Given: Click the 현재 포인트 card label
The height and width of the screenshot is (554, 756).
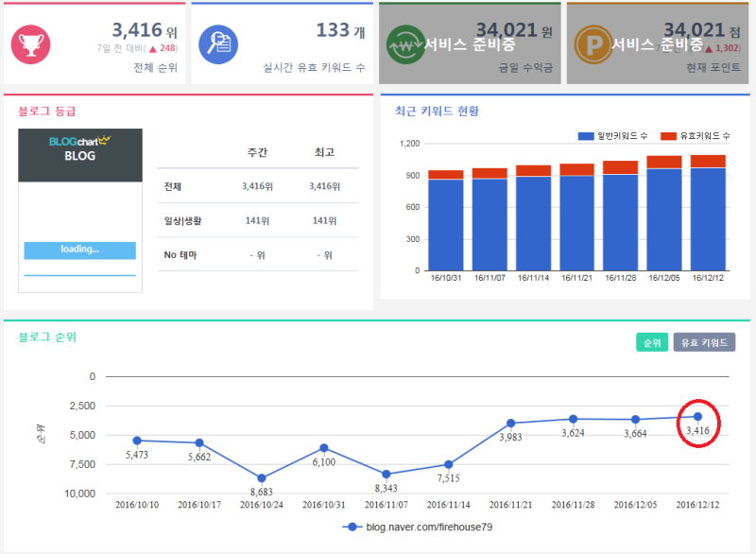Looking at the screenshot, I should click(x=713, y=67).
